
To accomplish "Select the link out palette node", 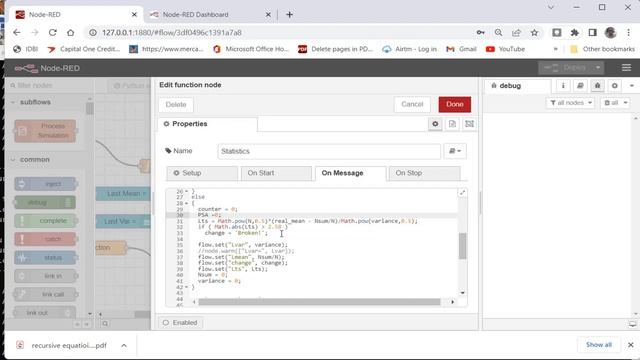I will (45, 313).
